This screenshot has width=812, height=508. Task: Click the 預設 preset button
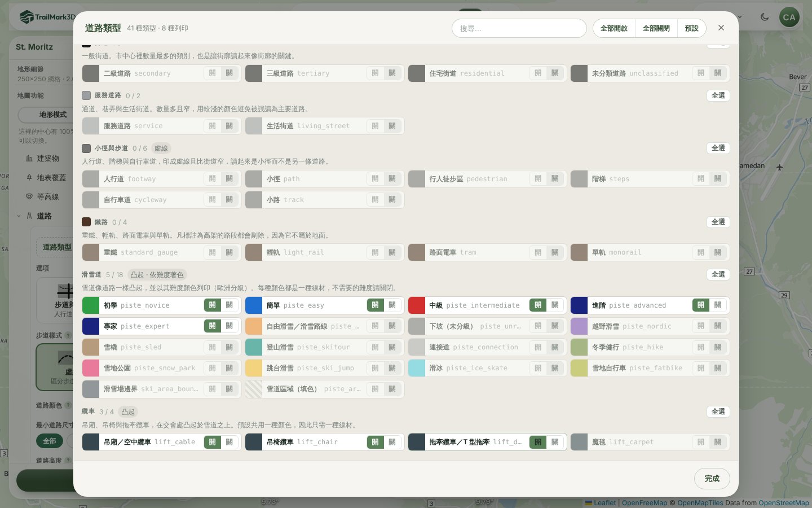[x=692, y=28]
